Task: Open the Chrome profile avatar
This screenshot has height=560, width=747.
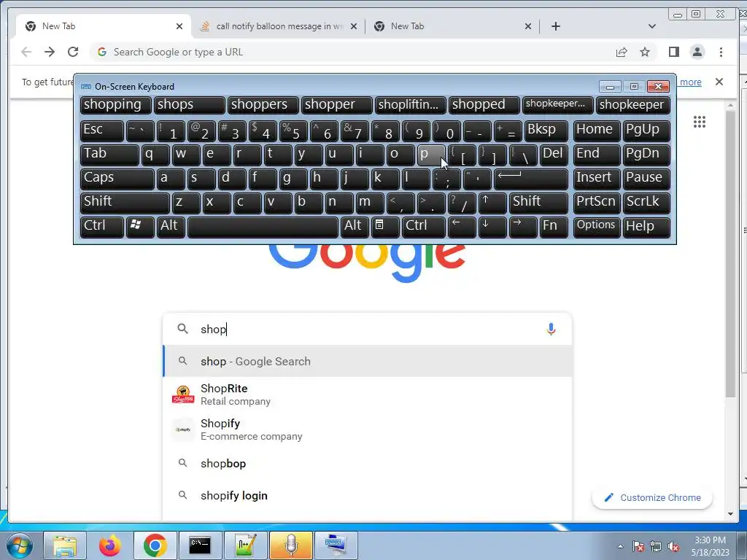Action: [697, 52]
